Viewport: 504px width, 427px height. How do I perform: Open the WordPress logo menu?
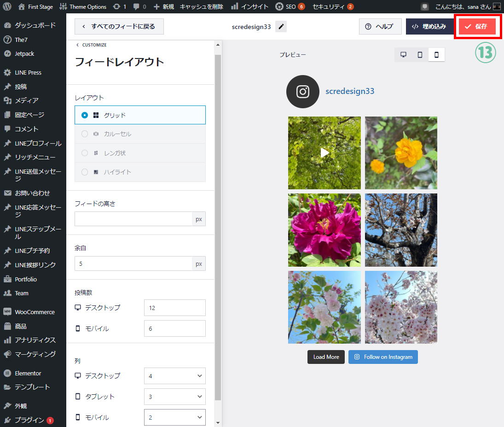(x=6, y=6)
